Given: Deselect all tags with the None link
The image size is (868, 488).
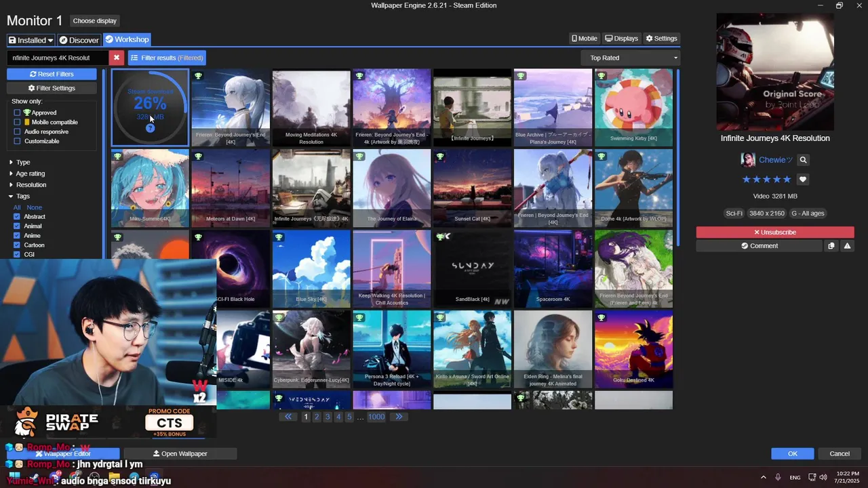Looking at the screenshot, I should point(35,207).
